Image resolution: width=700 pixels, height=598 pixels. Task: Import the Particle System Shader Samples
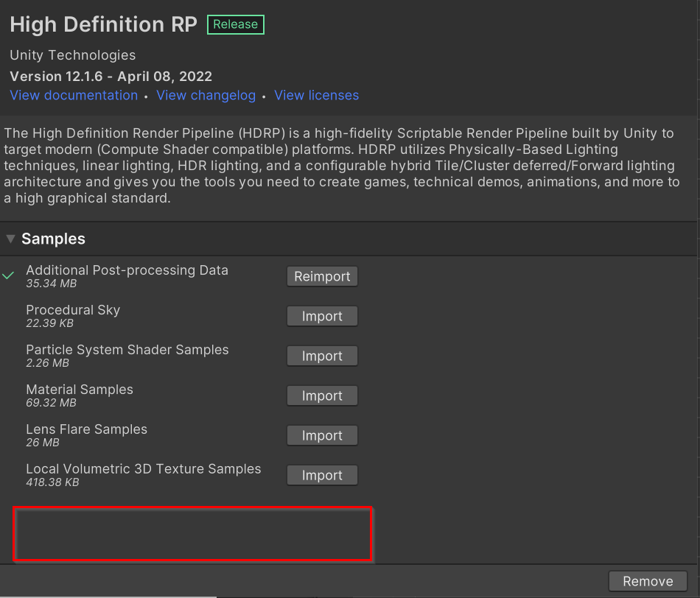(322, 356)
